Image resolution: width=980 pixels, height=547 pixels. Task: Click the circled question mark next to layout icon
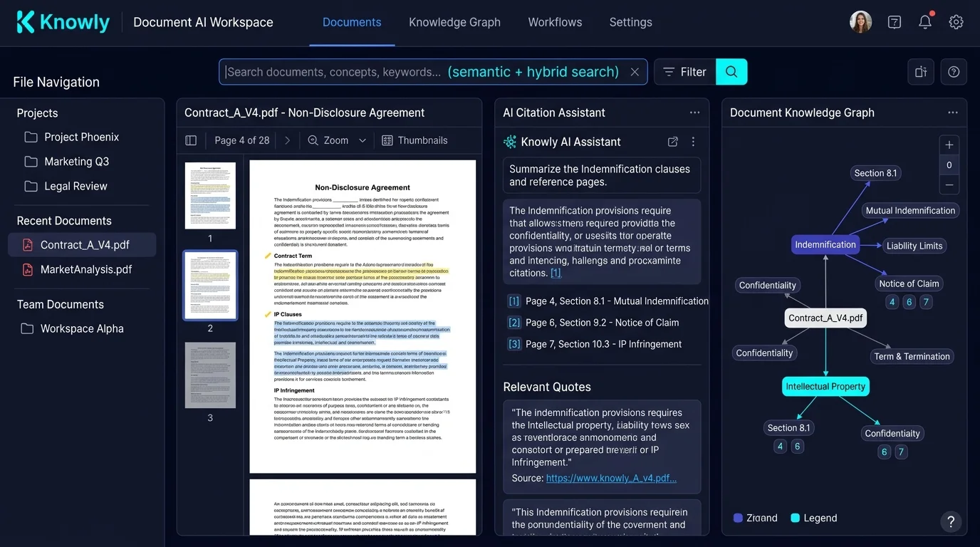coord(954,72)
